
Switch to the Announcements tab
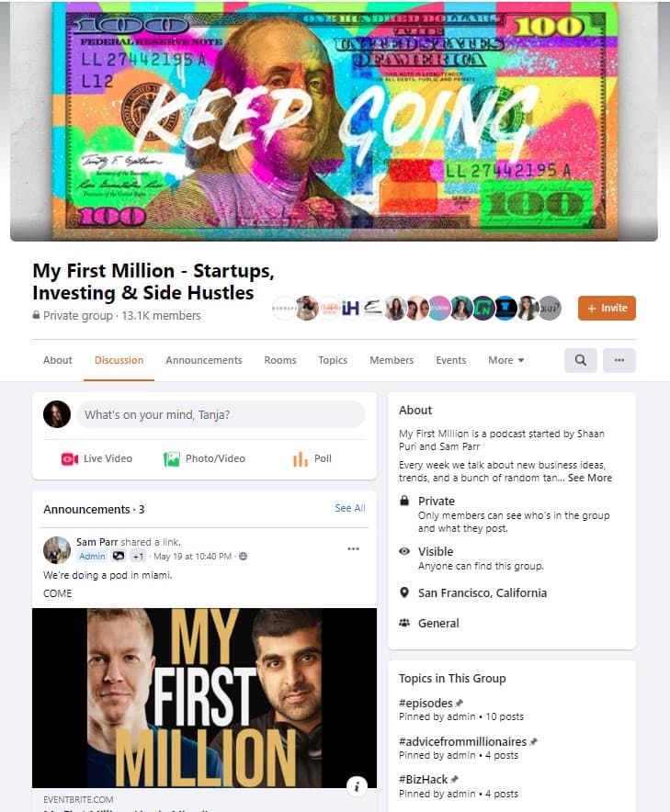tap(204, 360)
